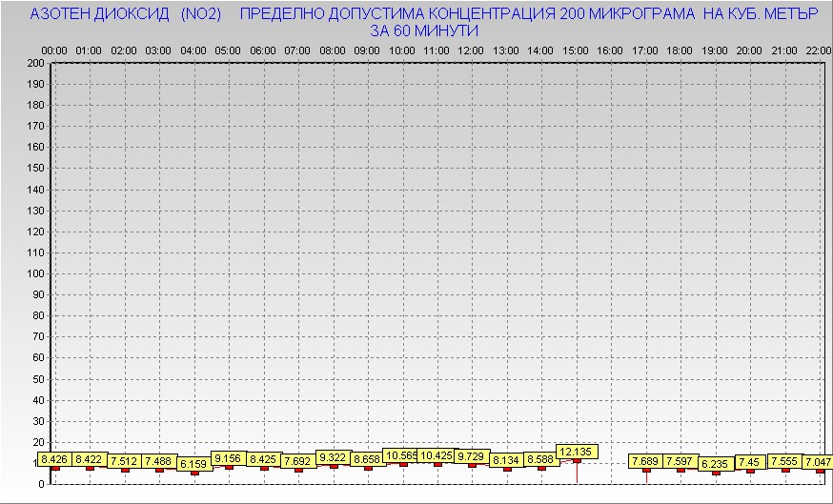
Task: Click the 12.135 data label at 15:00
Action: coord(577,452)
